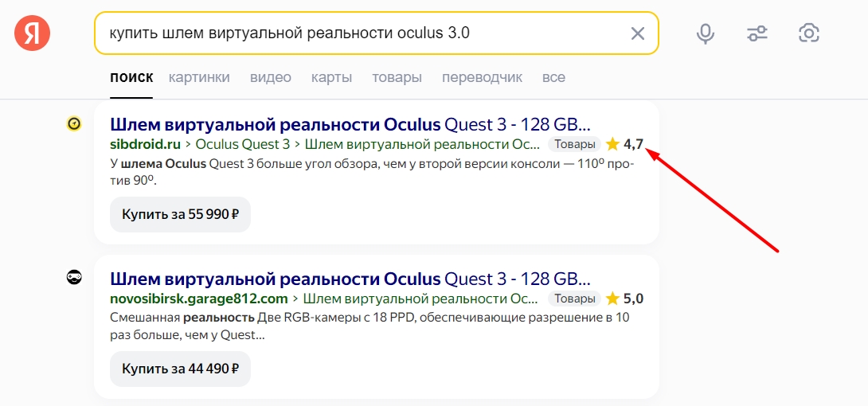This screenshot has width=868, height=406.
Task: Start voice search with microphone icon
Action: click(705, 33)
